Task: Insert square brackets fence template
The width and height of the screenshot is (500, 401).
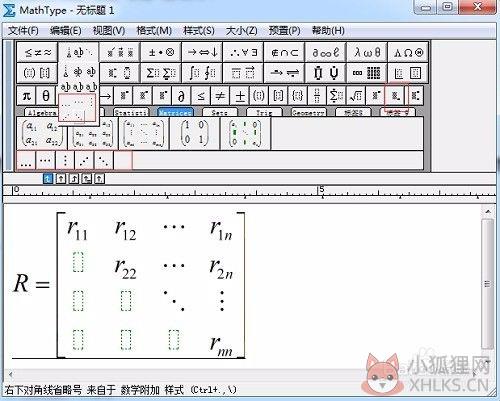Action: click(x=278, y=96)
